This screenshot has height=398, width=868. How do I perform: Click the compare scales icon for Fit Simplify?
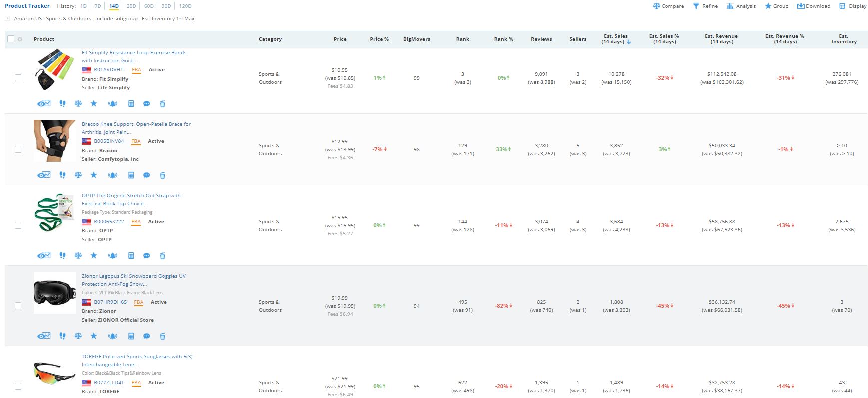[x=78, y=104]
